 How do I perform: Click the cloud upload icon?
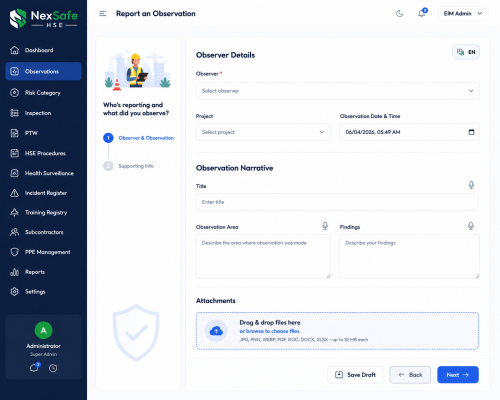click(x=216, y=331)
